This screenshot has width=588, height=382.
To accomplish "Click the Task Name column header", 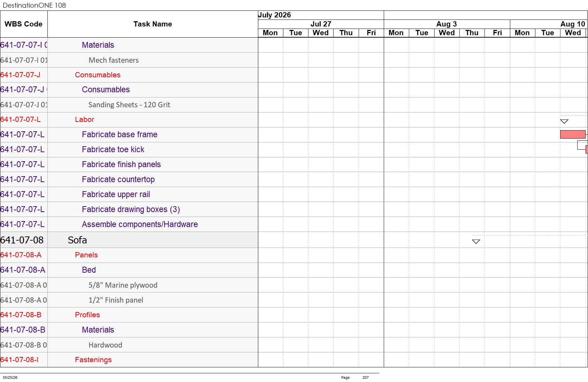I will (153, 24).
